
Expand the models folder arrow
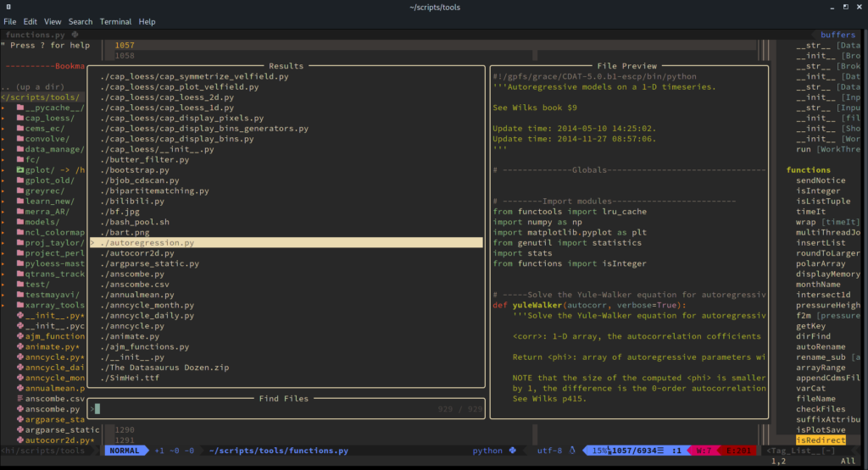pyautogui.click(x=3, y=222)
